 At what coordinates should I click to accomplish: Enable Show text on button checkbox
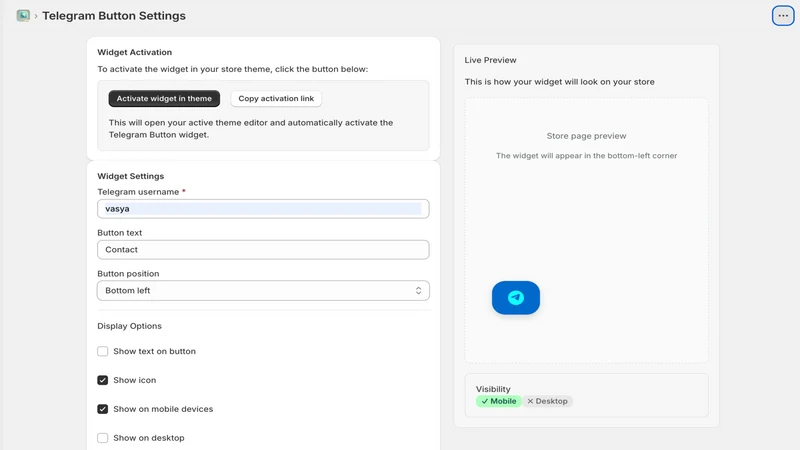click(103, 351)
